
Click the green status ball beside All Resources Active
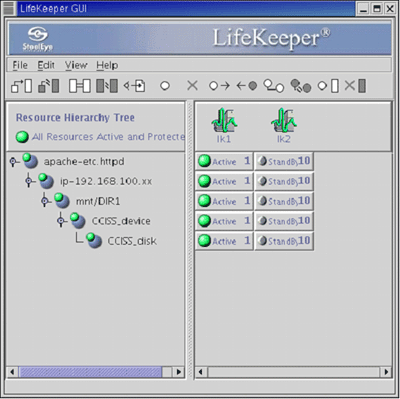pos(22,137)
